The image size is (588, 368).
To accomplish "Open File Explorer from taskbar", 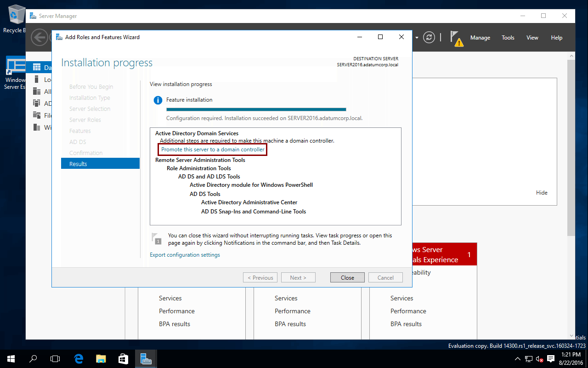I will click(x=101, y=359).
